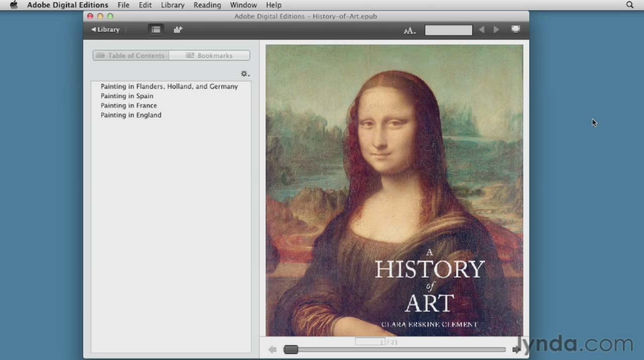This screenshot has height=360, width=644.
Task: Open the Library menu
Action: tap(173, 5)
